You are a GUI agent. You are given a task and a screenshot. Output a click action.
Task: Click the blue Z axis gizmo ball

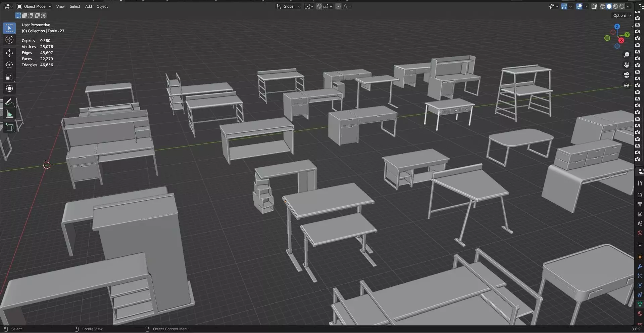pyautogui.click(x=617, y=26)
